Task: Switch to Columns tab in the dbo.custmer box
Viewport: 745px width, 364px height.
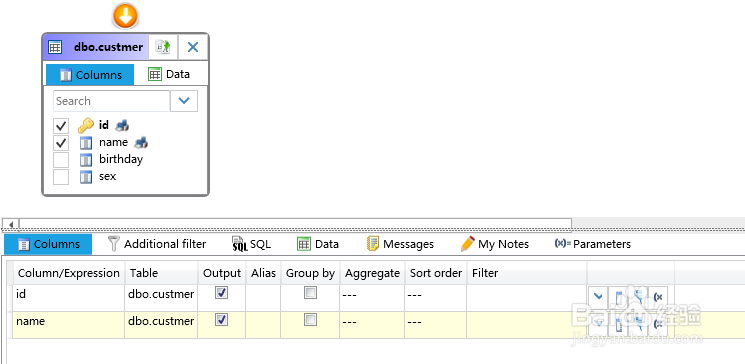Action: (90, 75)
